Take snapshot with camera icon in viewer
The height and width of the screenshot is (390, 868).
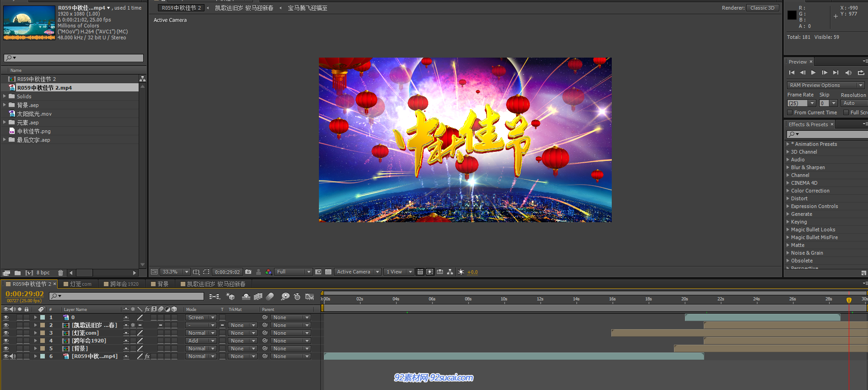[248, 272]
